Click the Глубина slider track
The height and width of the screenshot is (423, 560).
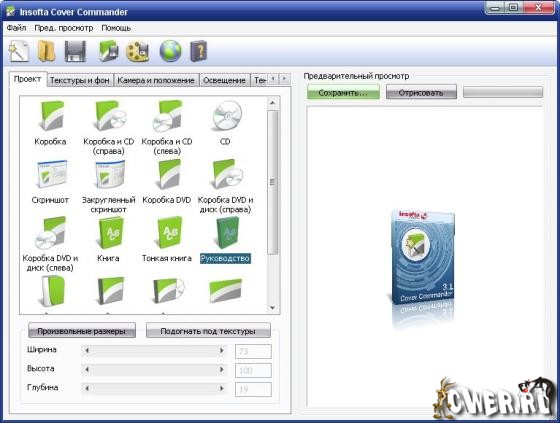(154, 388)
